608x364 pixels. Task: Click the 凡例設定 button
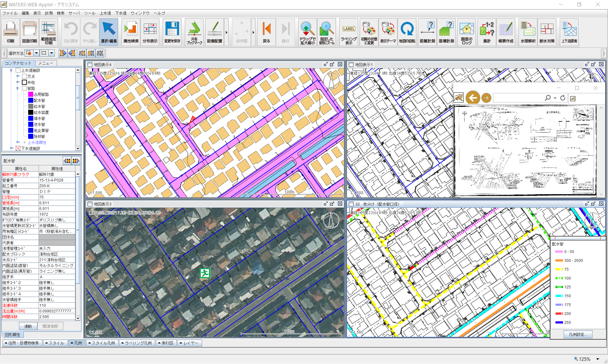point(578,334)
